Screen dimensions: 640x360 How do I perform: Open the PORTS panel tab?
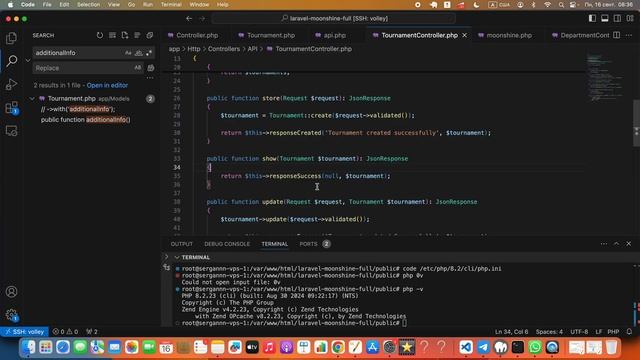point(308,244)
